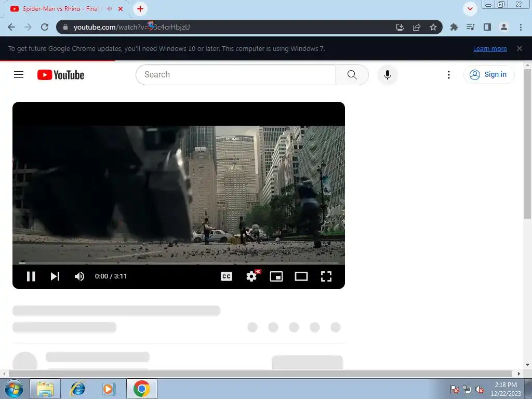Click the search magnifier button
532x399 pixels.
pyautogui.click(x=352, y=75)
